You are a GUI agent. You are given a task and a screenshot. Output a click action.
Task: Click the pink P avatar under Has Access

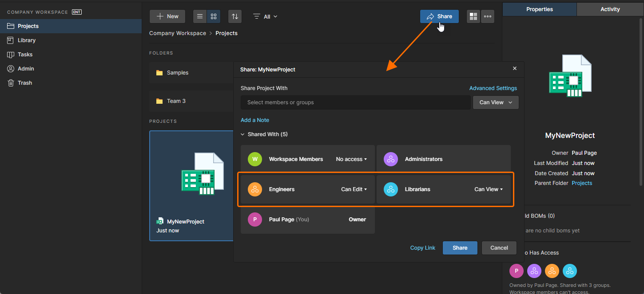(x=517, y=270)
